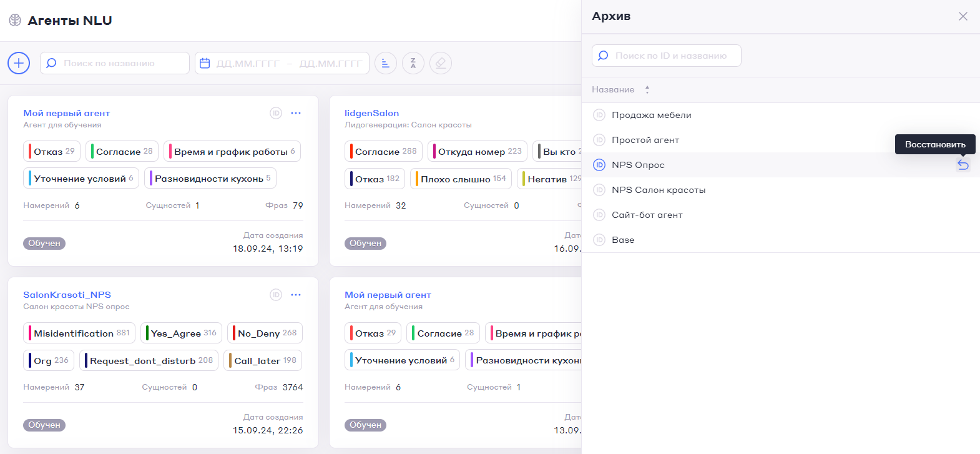
Task: Select NPS Опрос in archive list
Action: coord(638,165)
